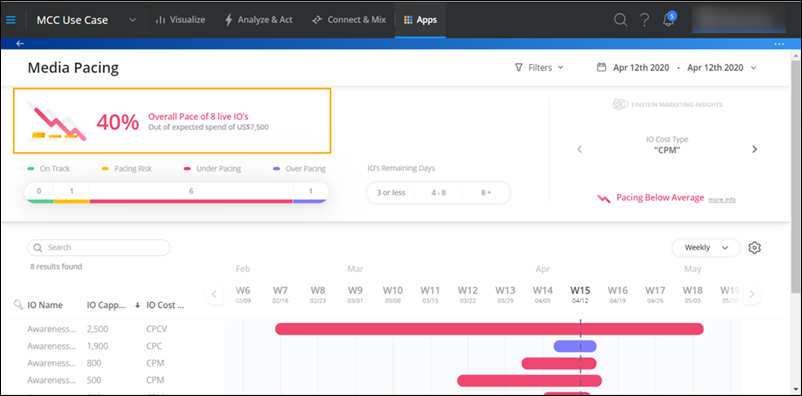The image size is (802, 396).
Task: Click the CPC row purple timeline bar
Action: point(575,346)
